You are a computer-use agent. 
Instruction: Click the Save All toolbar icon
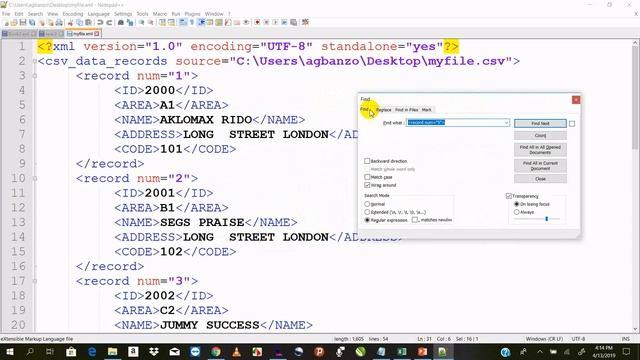[32, 22]
